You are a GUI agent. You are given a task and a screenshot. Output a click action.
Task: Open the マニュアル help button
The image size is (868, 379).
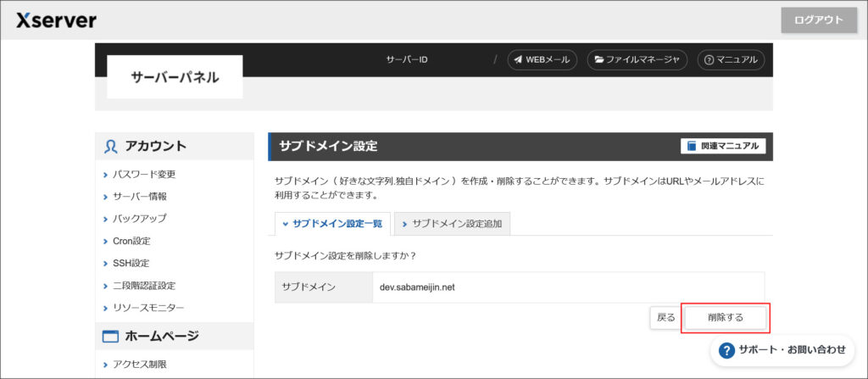(x=732, y=60)
